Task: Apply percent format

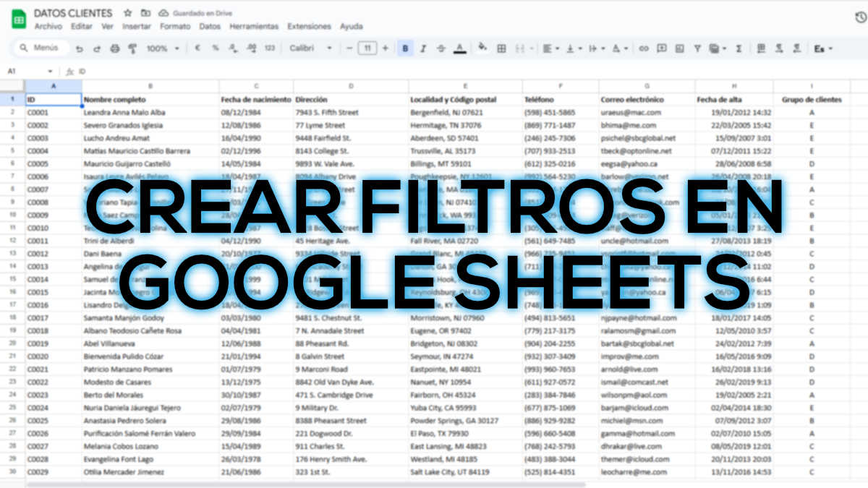Action: pyautogui.click(x=216, y=48)
